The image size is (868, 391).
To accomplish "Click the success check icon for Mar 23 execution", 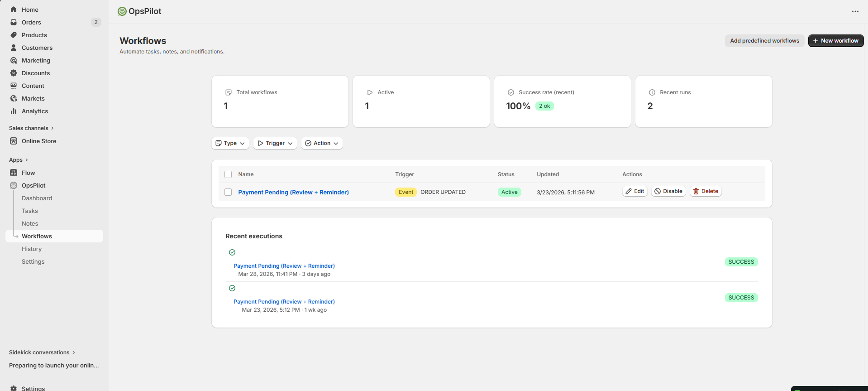I will coord(232,288).
